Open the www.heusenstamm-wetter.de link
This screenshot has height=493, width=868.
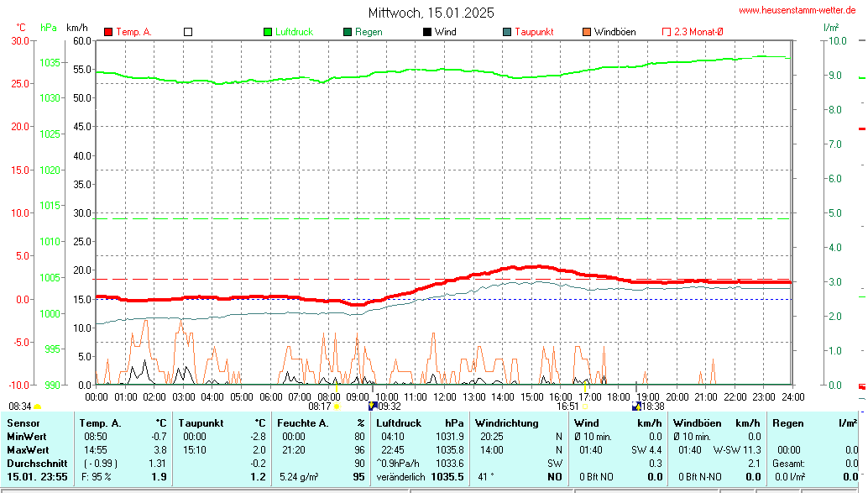(x=801, y=10)
